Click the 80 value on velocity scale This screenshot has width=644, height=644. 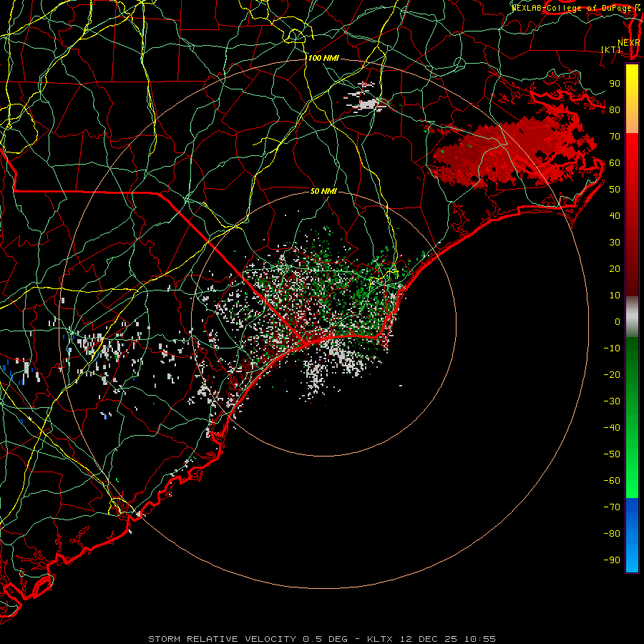point(615,110)
